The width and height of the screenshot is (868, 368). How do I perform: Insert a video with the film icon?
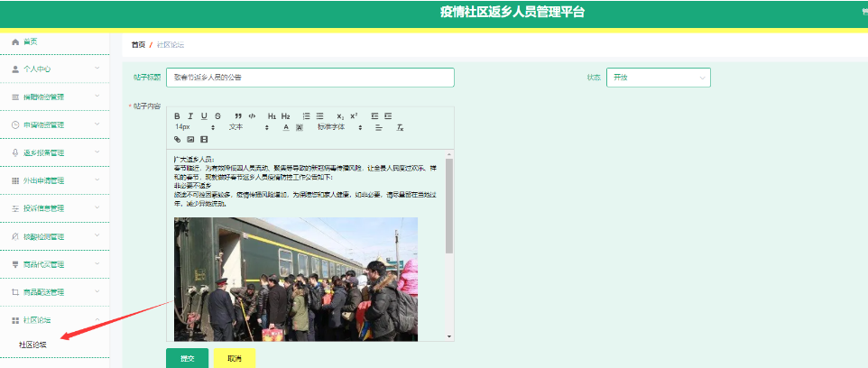[204, 140]
